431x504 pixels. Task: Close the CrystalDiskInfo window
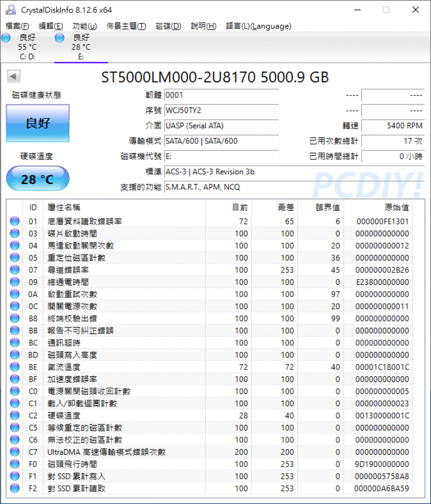pyautogui.click(x=415, y=10)
